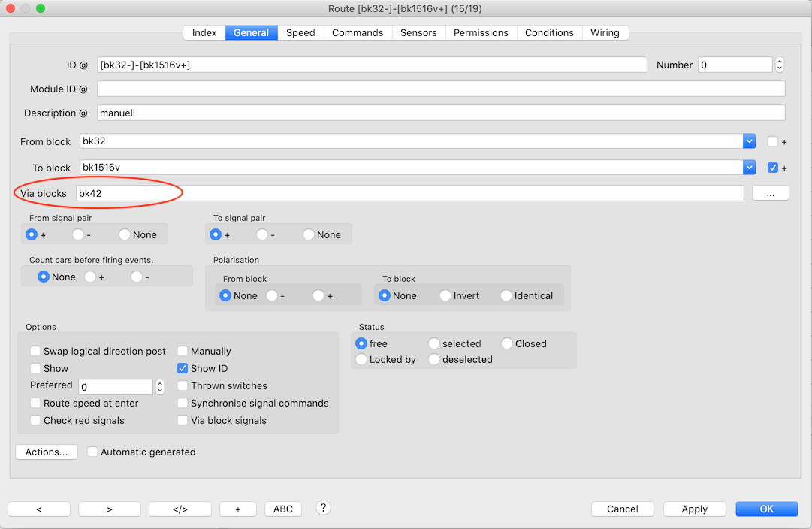The height and width of the screenshot is (529, 812).
Task: Go to next route with > button
Action: 110,509
